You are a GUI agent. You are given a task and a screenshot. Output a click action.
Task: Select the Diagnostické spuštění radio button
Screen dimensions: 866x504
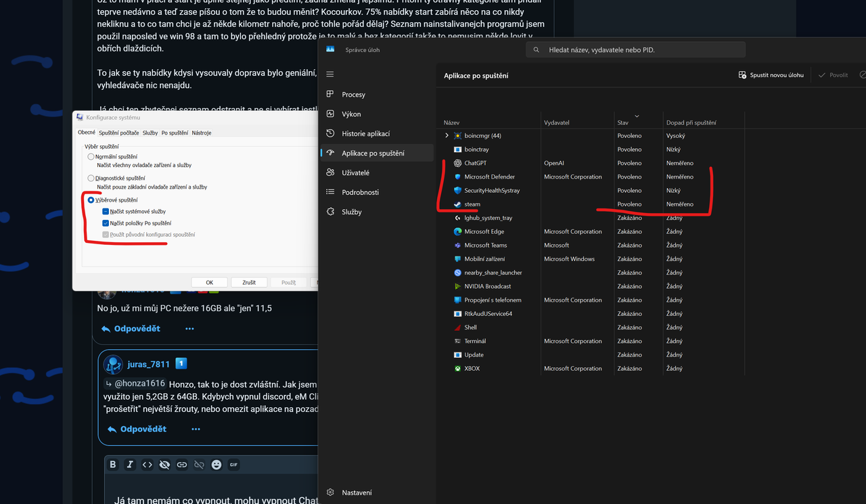91,179
